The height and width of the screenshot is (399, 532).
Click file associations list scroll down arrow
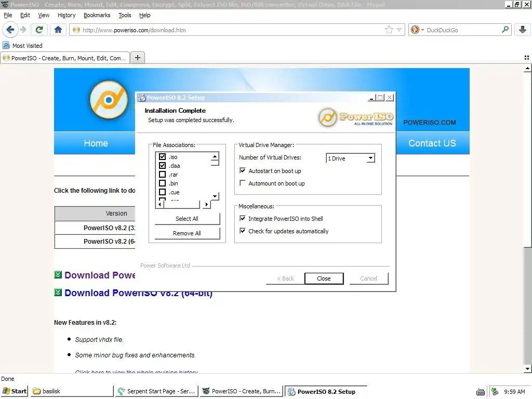(215, 196)
